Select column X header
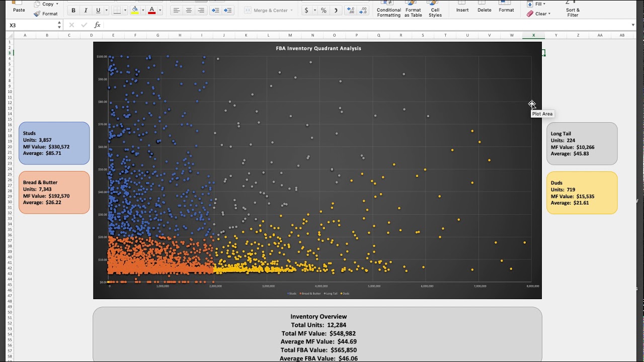 point(533,35)
